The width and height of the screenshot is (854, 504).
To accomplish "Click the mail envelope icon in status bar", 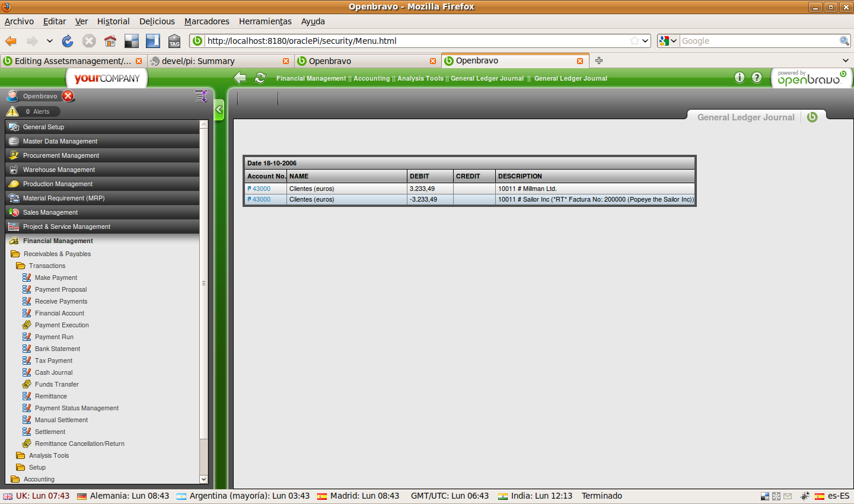I will coord(788,496).
